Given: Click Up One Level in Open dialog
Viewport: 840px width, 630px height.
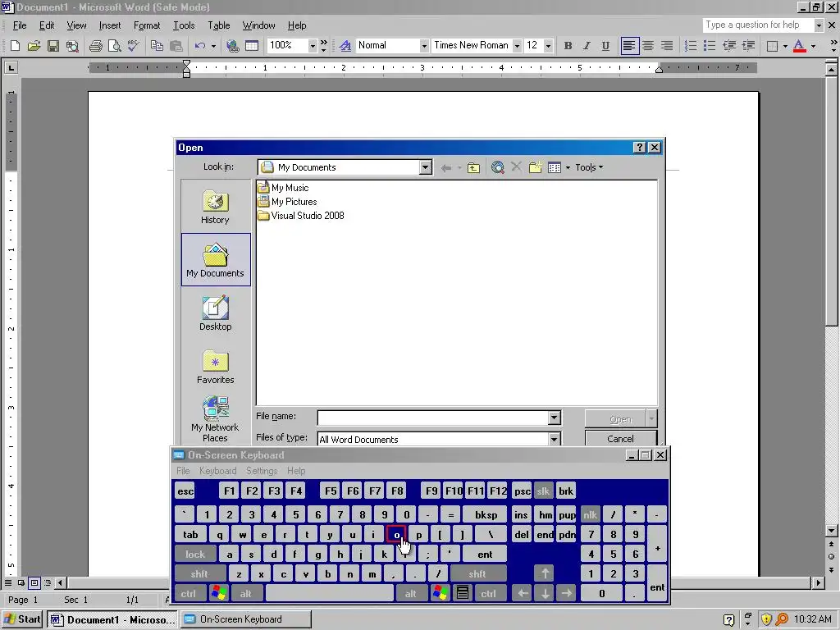Looking at the screenshot, I should [x=473, y=167].
